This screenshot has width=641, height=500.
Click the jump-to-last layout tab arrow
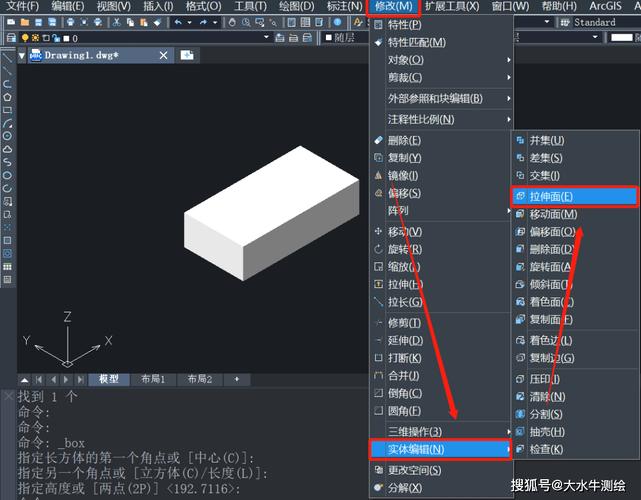(81, 380)
